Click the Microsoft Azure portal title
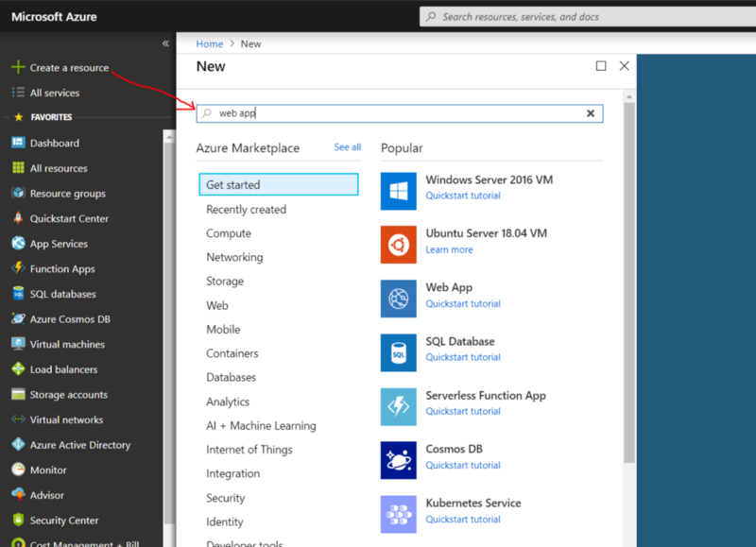The width and height of the screenshot is (756, 547). (x=54, y=17)
